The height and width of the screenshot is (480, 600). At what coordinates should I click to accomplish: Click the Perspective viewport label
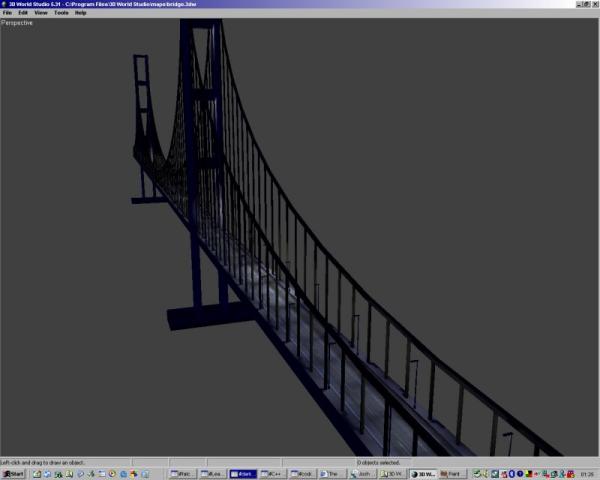tap(17, 22)
